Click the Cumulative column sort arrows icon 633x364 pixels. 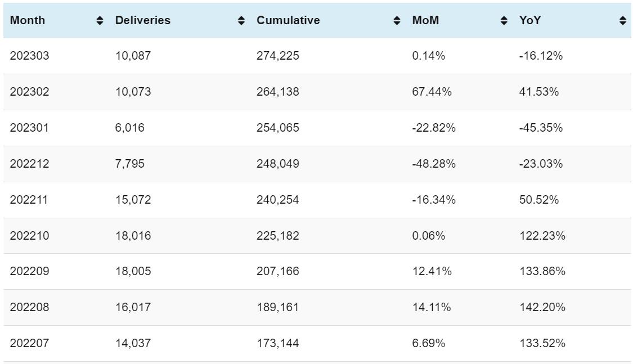(x=397, y=21)
